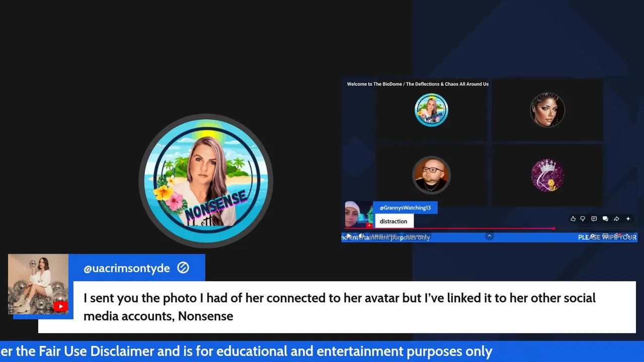
Task: Click the blocked icon beside @uacrimsontyde
Action: [x=183, y=268]
